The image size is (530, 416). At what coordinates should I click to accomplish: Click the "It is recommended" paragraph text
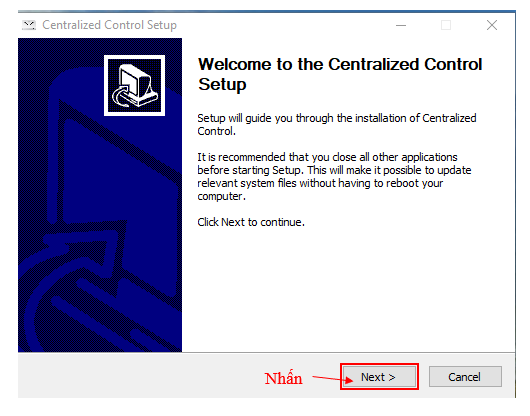(334, 176)
